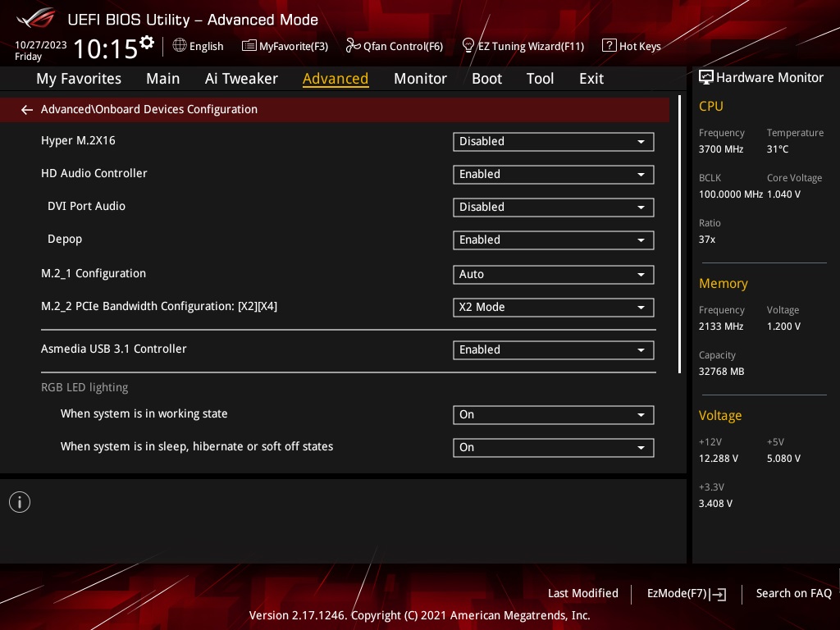Switch to Boot tab
The width and height of the screenshot is (840, 630).
point(486,79)
